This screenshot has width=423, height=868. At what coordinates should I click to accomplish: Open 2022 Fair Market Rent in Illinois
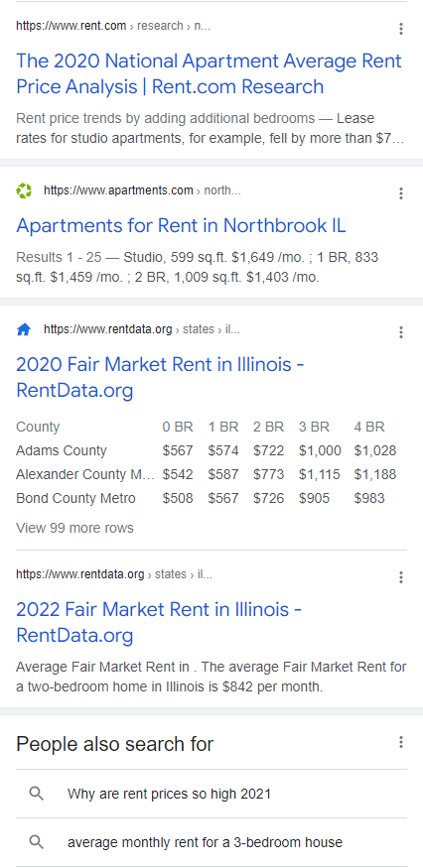pos(159,623)
